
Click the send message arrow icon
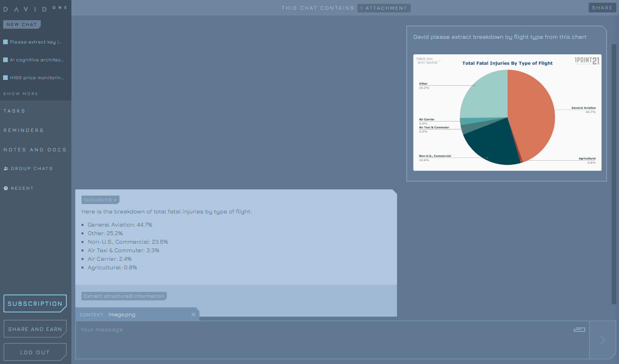[x=602, y=340]
